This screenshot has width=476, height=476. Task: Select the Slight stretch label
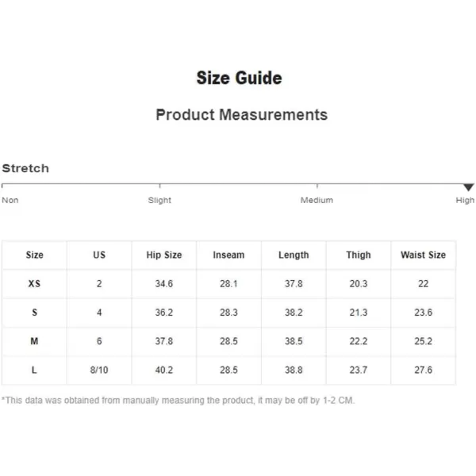159,200
